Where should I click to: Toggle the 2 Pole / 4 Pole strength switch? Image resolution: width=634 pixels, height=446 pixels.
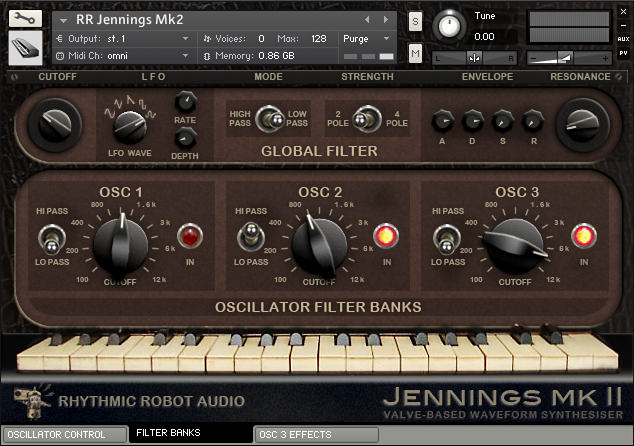366,119
